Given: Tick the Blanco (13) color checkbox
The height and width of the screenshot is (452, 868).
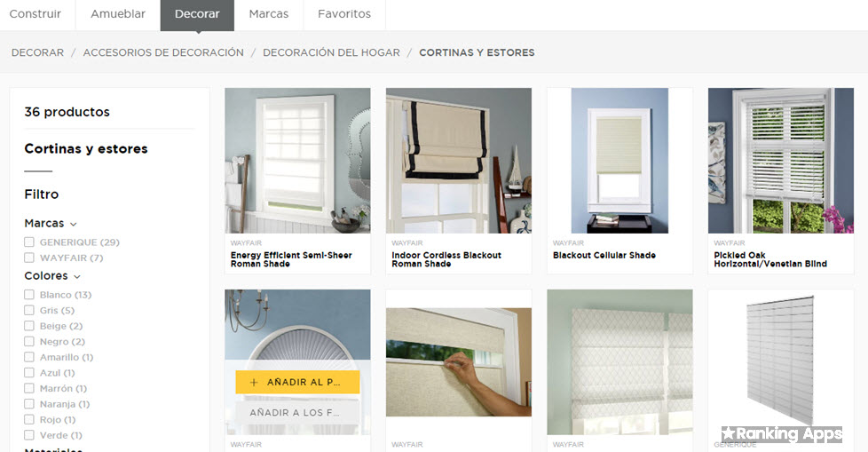Looking at the screenshot, I should click(x=29, y=295).
